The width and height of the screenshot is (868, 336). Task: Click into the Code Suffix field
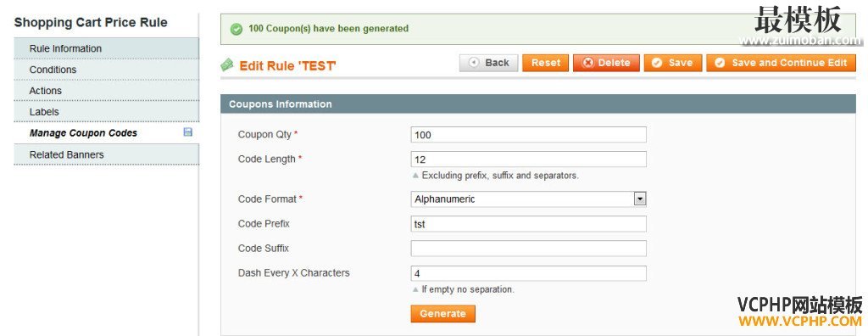point(528,249)
